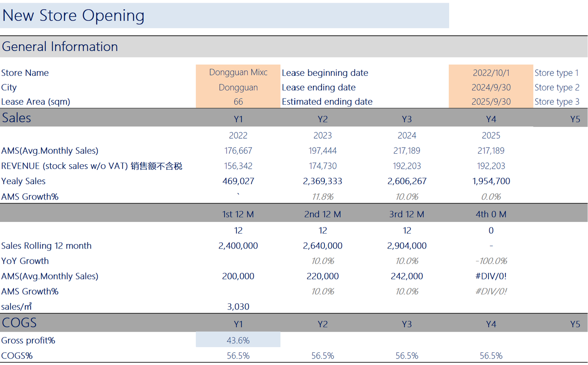Click the rolling sales value 2,400,000
The height and width of the screenshot is (365, 588).
[238, 246]
